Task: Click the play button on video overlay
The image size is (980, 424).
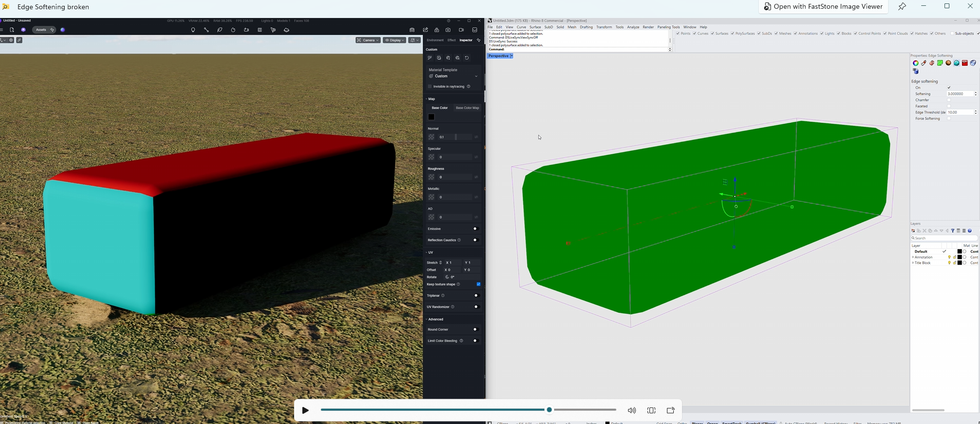Action: point(305,410)
